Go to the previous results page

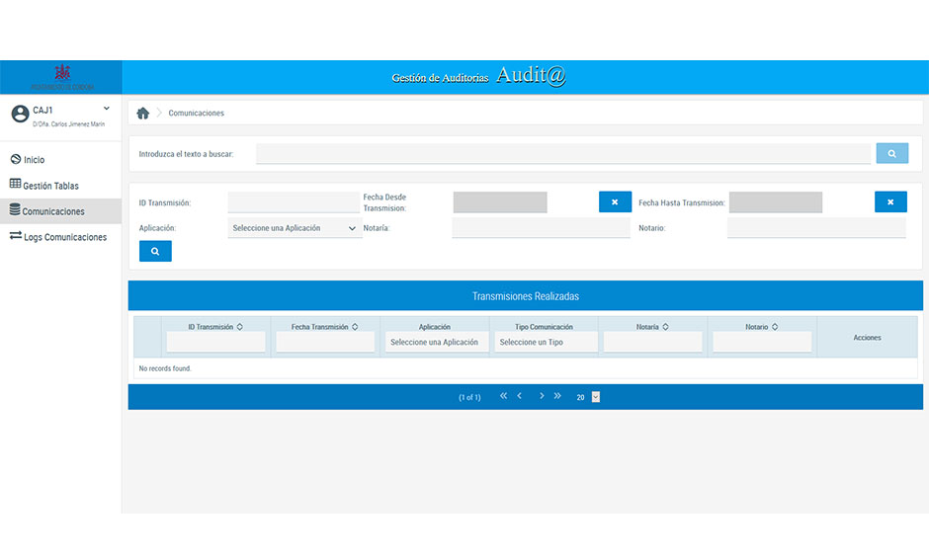(520, 396)
